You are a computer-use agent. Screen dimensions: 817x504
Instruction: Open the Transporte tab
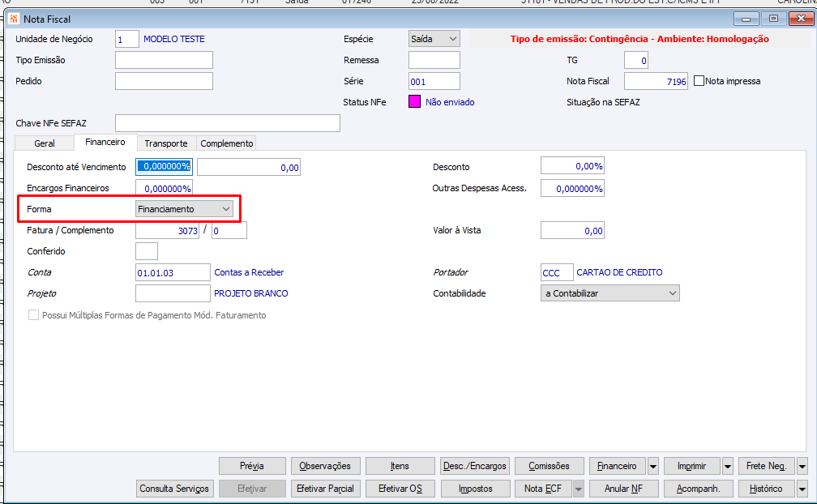166,143
